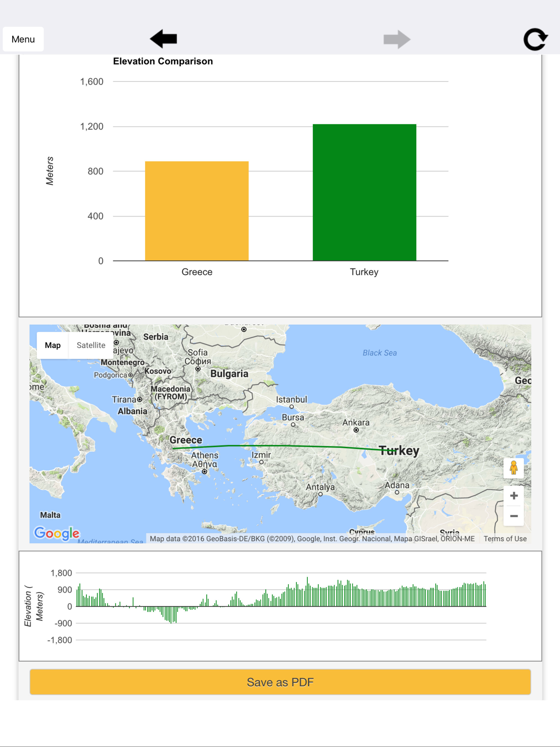Click the Serbia label on map

click(x=156, y=337)
